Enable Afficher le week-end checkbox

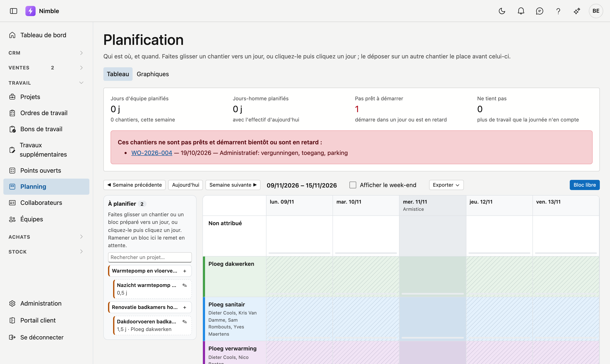(x=353, y=185)
